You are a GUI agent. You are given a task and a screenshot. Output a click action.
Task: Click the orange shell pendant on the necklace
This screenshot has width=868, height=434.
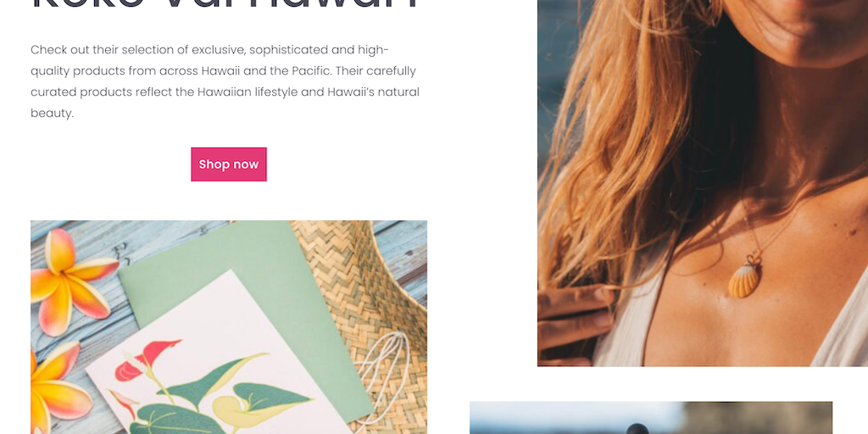pyautogui.click(x=744, y=281)
